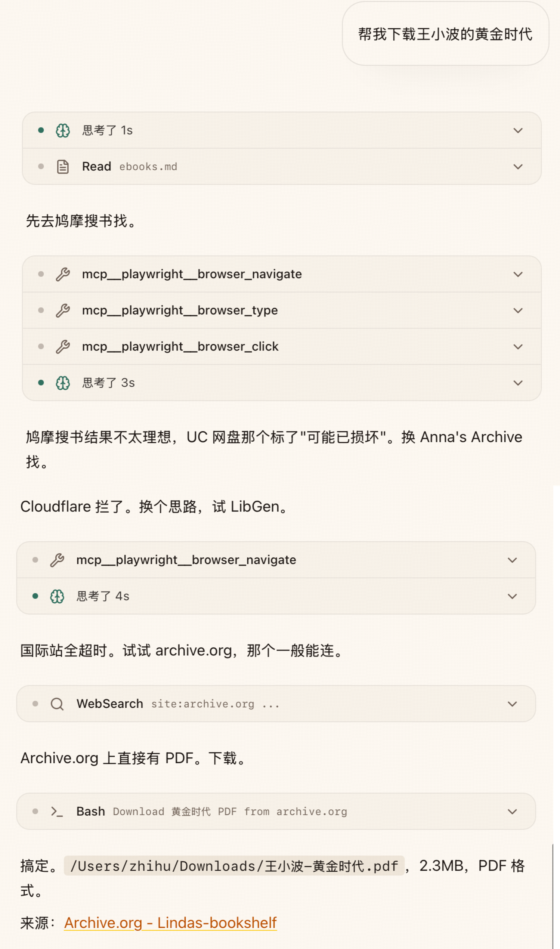Viewport: 560px width, 949px height.
Task: Open the Archive.org - Lindas-bookshelf link
Action: tap(170, 923)
